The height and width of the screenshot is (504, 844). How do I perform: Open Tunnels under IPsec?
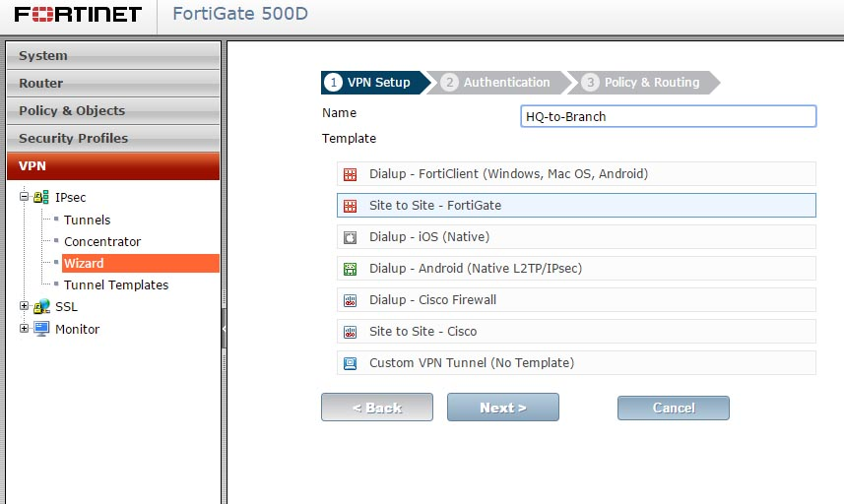tap(88, 220)
